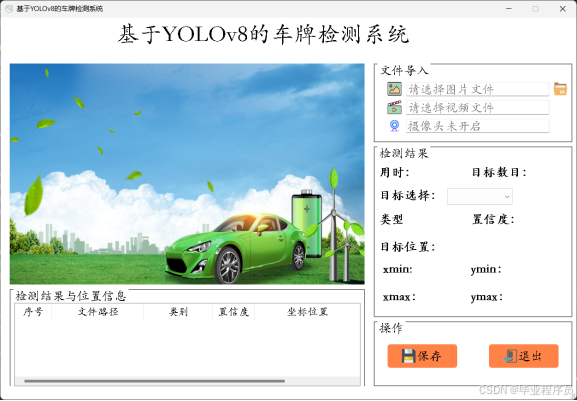Click the video file clapperboard icon

coord(394,108)
